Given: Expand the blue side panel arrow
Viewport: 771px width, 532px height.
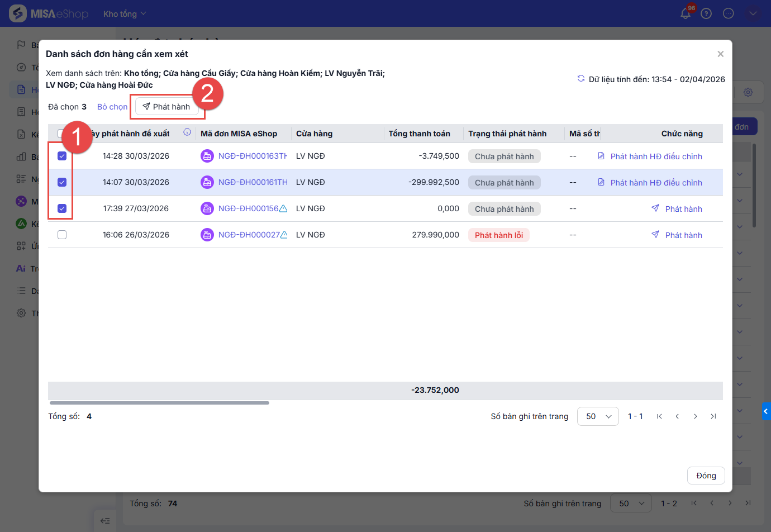Looking at the screenshot, I should coord(766,411).
